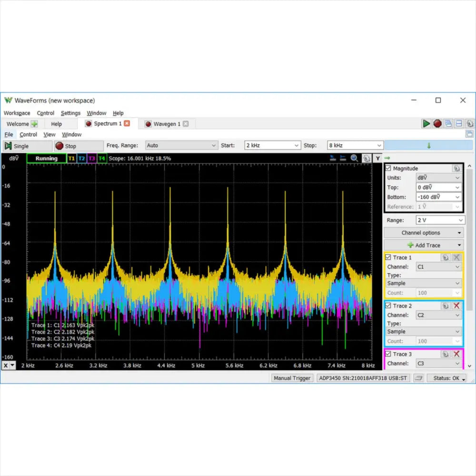The width and height of the screenshot is (476, 476).
Task: Close the Spectrum 1 tab
Action: 127,124
